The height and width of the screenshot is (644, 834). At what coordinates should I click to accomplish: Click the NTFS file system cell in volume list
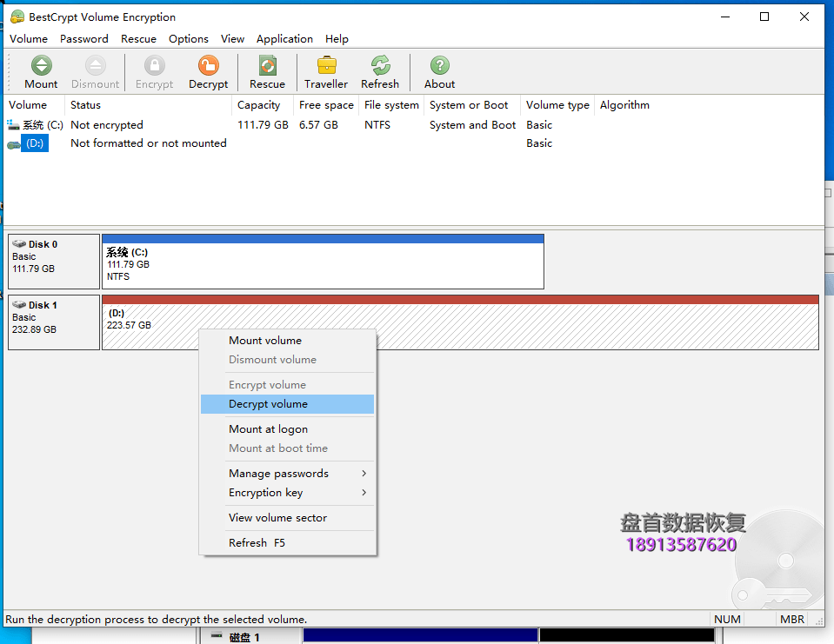click(x=377, y=125)
